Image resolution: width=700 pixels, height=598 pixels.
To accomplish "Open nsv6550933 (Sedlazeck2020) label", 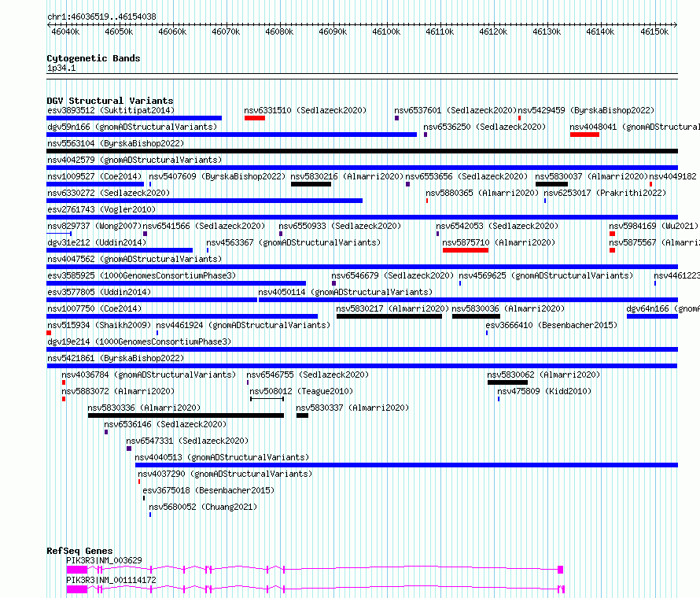I will tap(340, 226).
